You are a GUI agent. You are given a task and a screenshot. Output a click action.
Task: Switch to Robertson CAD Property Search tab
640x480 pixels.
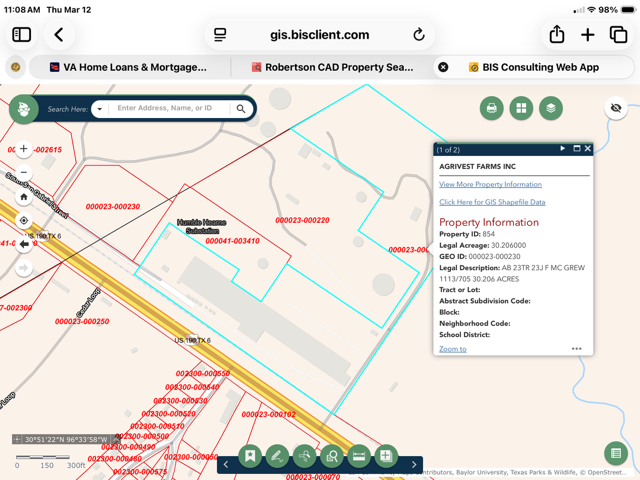(x=335, y=67)
